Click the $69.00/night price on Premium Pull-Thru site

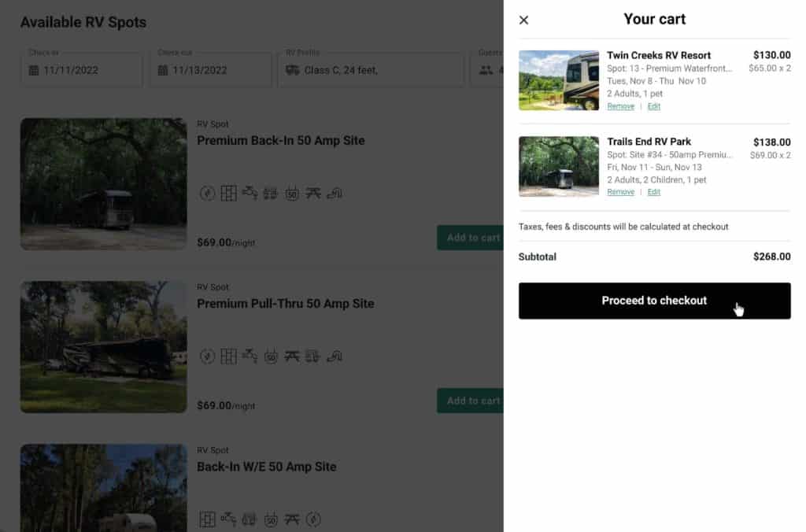[226, 405]
